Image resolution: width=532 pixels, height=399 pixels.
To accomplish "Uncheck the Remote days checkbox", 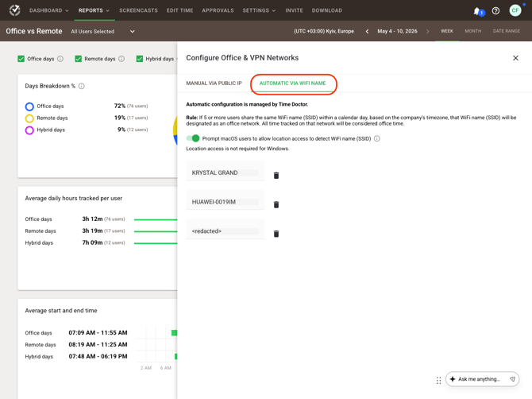I will pyautogui.click(x=79, y=59).
